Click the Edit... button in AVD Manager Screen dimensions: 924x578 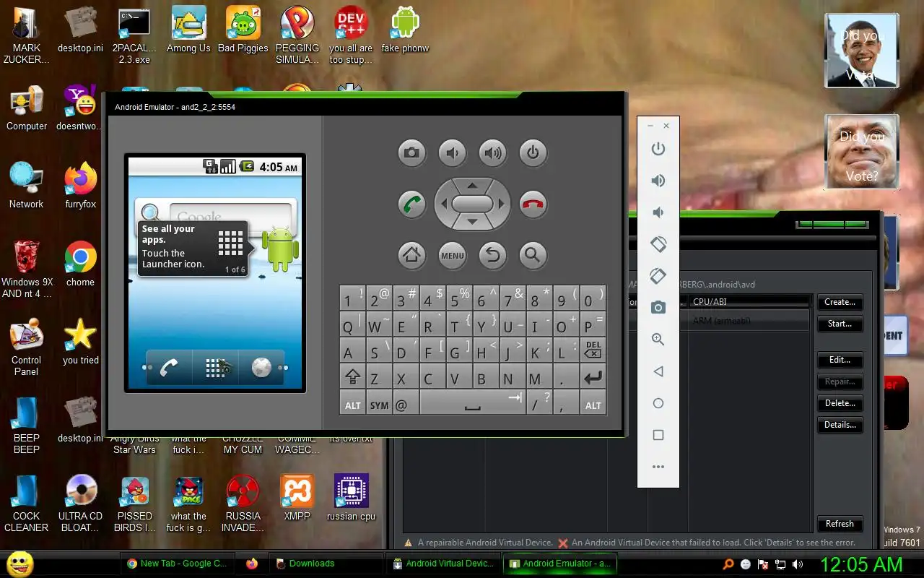[840, 360]
